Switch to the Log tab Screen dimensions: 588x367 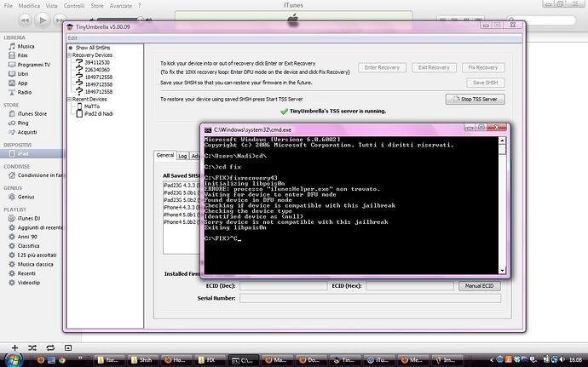[184, 156]
